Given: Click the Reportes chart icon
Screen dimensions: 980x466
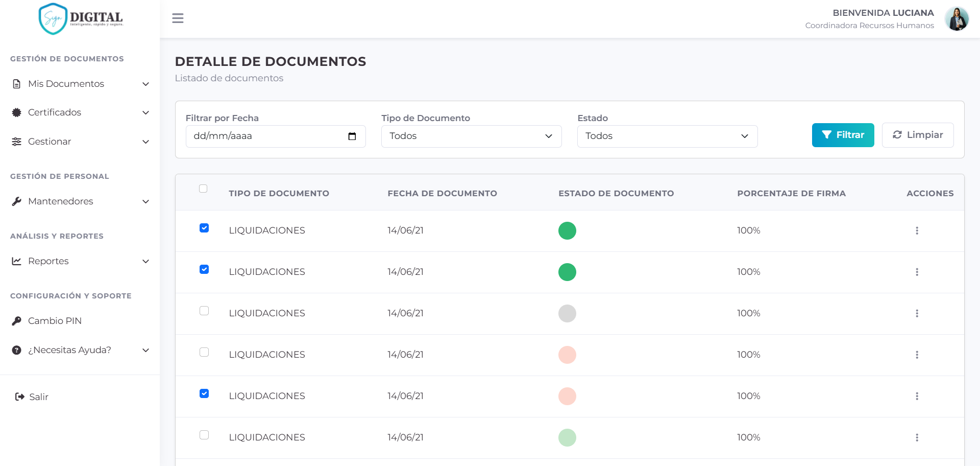Looking at the screenshot, I should [17, 261].
